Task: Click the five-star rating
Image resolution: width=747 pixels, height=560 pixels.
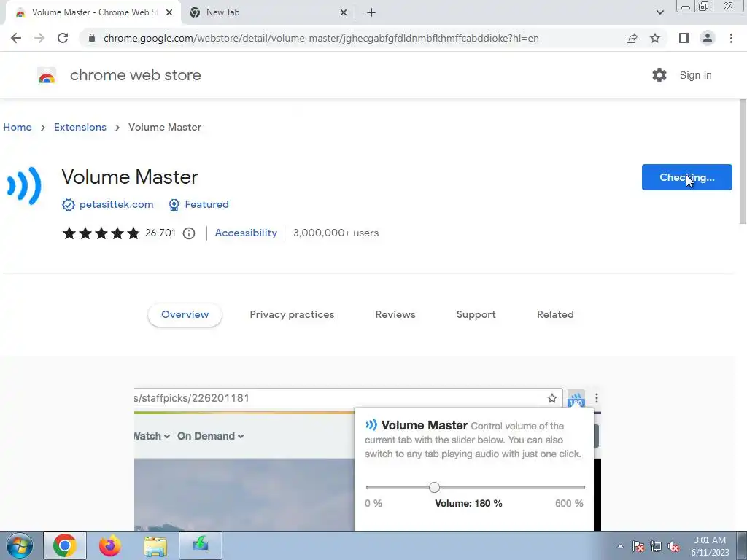Action: tap(101, 233)
